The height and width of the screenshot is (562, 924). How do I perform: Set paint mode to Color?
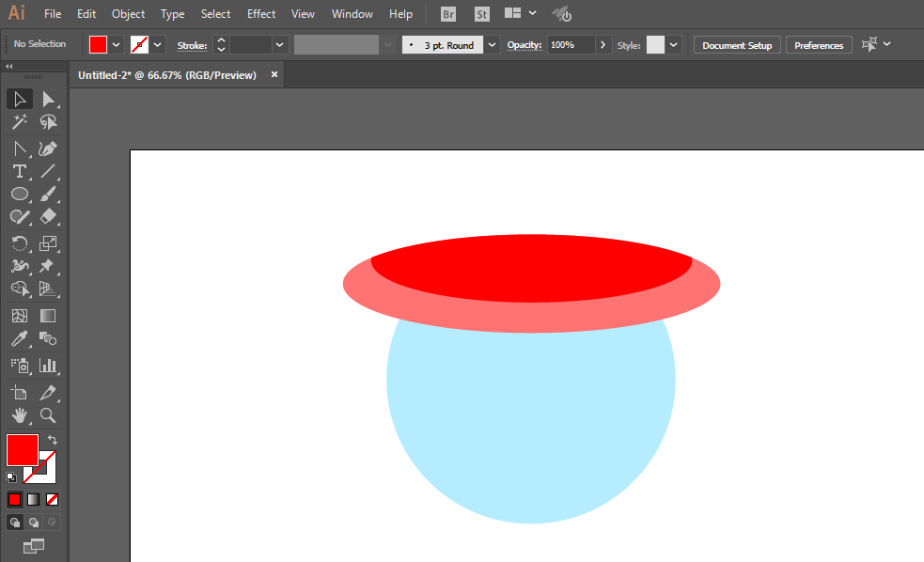click(15, 500)
